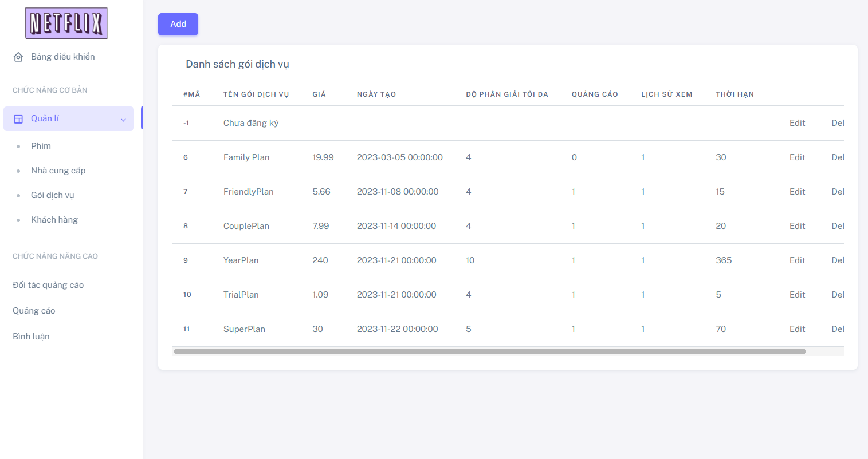Edit the Chưa đăng ký row
The width and height of the screenshot is (868, 459).
click(x=797, y=123)
